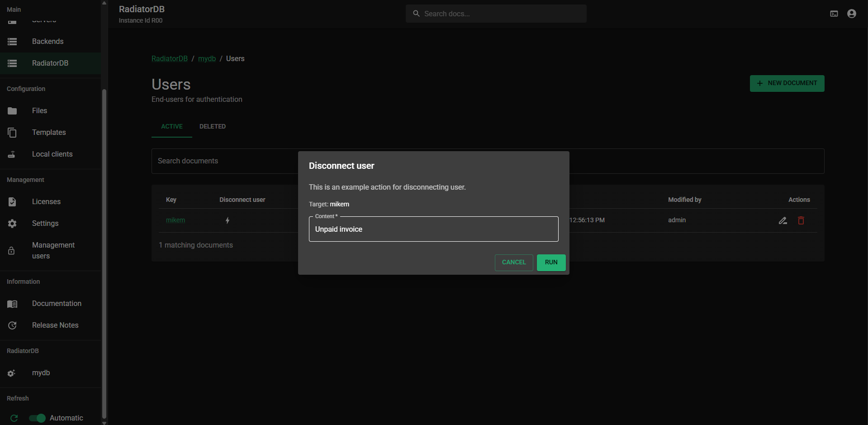Image resolution: width=868 pixels, height=425 pixels.
Task: Click the Content input field
Action: click(433, 229)
